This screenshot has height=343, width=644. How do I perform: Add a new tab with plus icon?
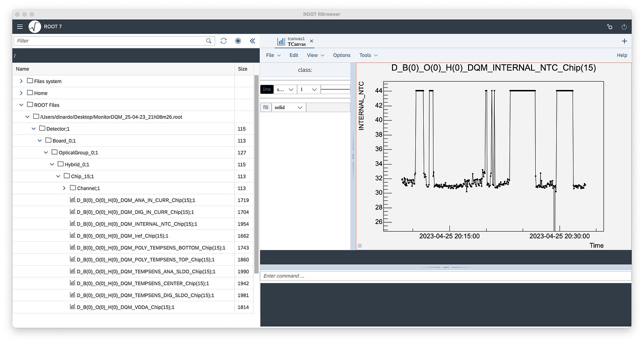click(x=624, y=41)
